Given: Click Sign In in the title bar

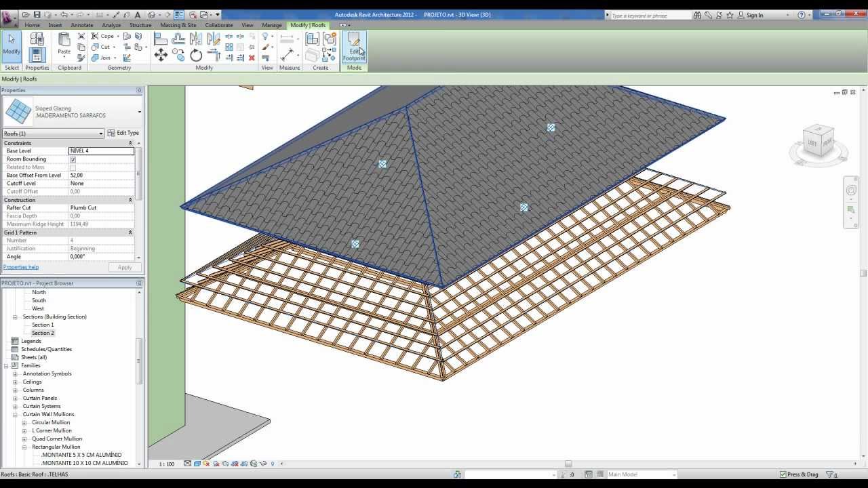Looking at the screenshot, I should [754, 15].
